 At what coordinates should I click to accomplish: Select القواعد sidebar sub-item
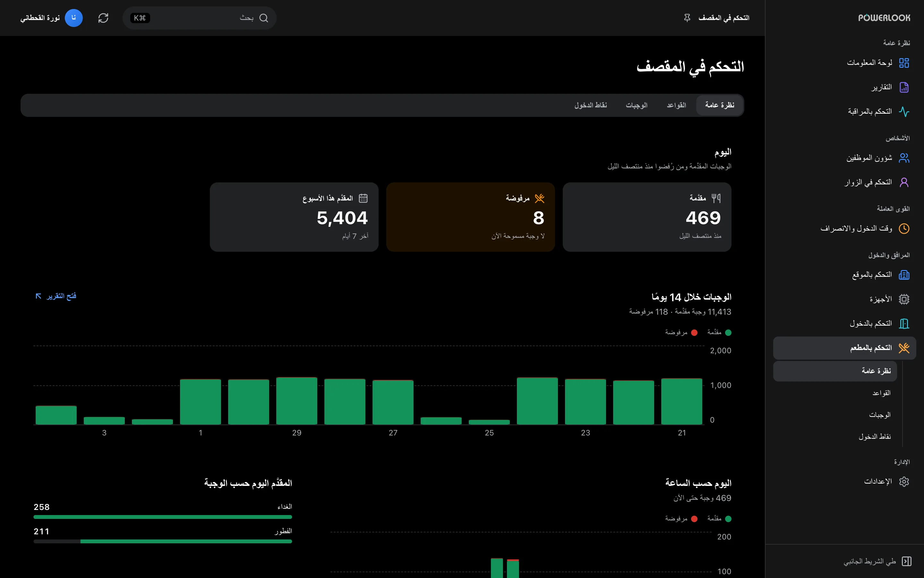[x=835, y=393]
